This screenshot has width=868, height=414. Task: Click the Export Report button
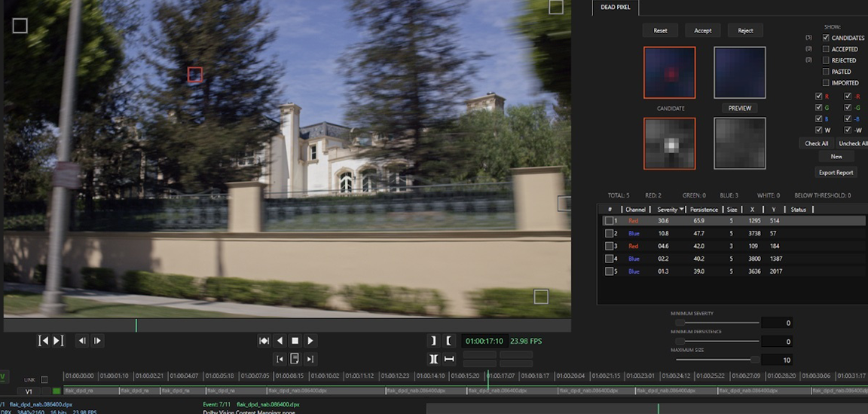pyautogui.click(x=836, y=173)
